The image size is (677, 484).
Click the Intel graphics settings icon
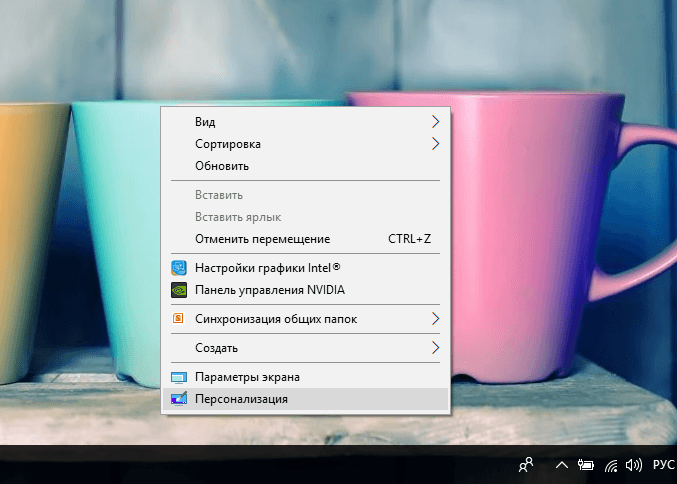179,268
